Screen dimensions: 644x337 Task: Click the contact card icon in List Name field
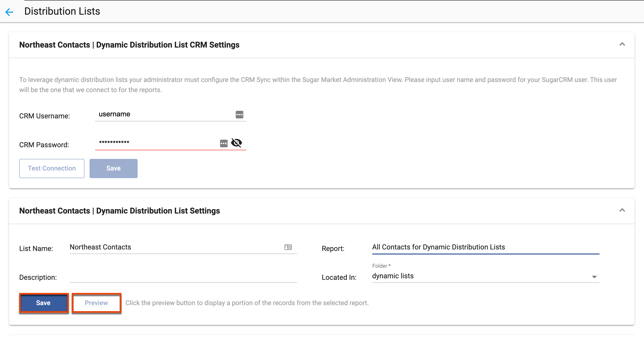(288, 247)
